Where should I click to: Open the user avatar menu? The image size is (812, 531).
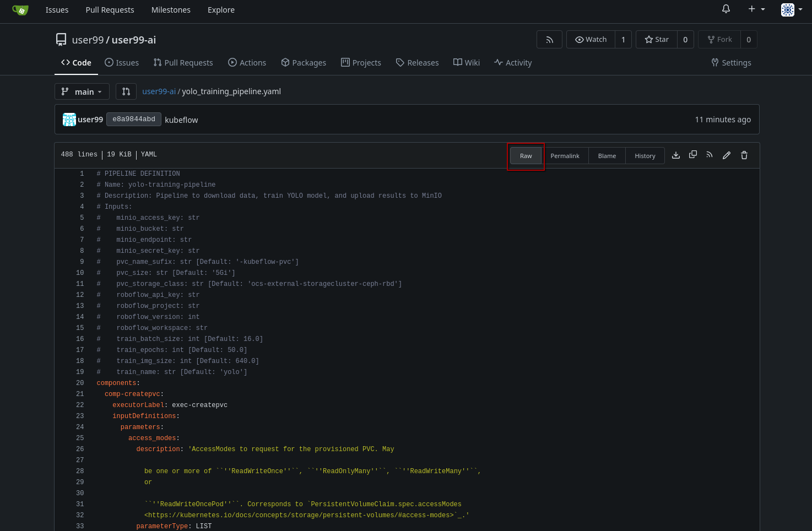pos(792,9)
